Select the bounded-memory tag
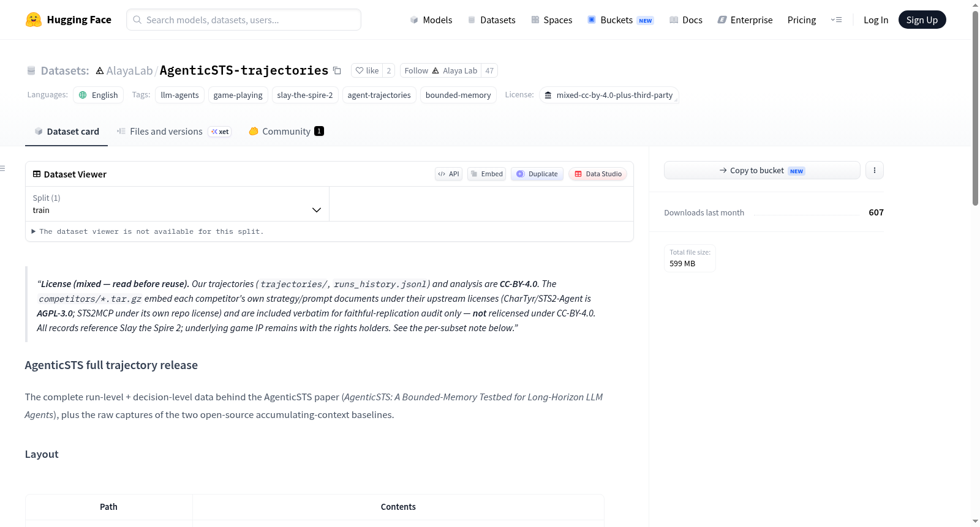The image size is (980, 527). [x=458, y=95]
